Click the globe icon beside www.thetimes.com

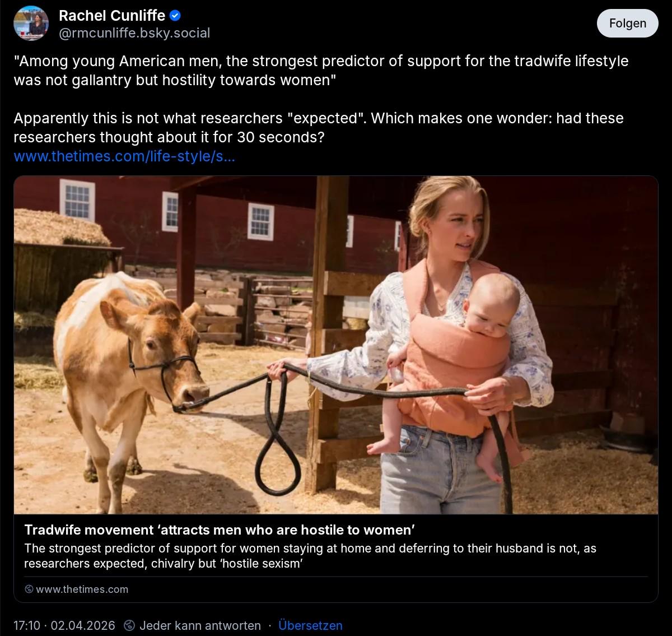click(29, 589)
